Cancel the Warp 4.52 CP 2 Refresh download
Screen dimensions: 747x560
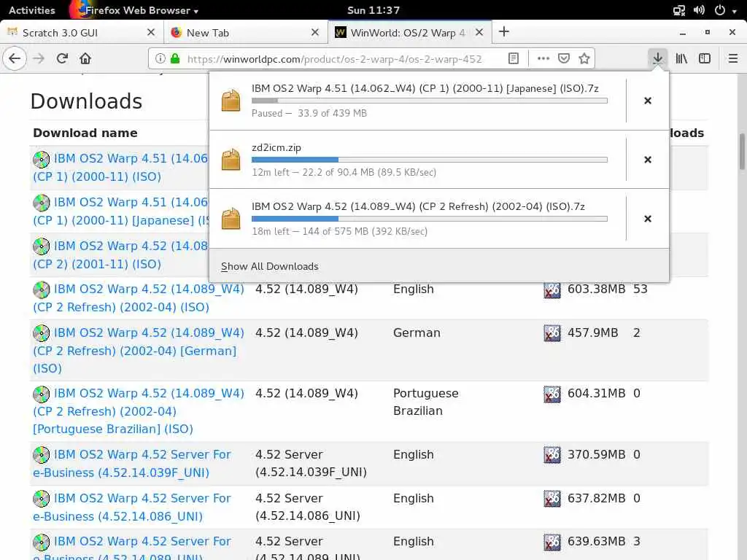point(648,219)
